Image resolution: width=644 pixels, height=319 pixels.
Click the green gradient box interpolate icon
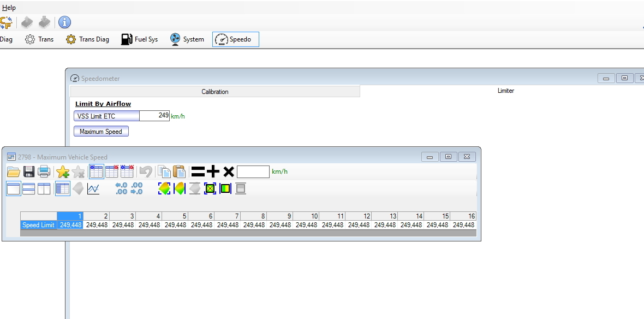[x=225, y=188]
